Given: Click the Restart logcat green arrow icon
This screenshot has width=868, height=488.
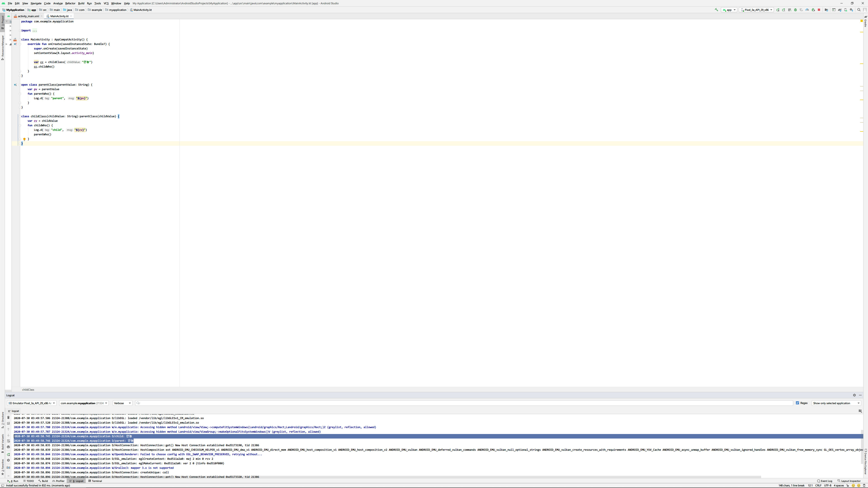Looking at the screenshot, I should 8,454.
